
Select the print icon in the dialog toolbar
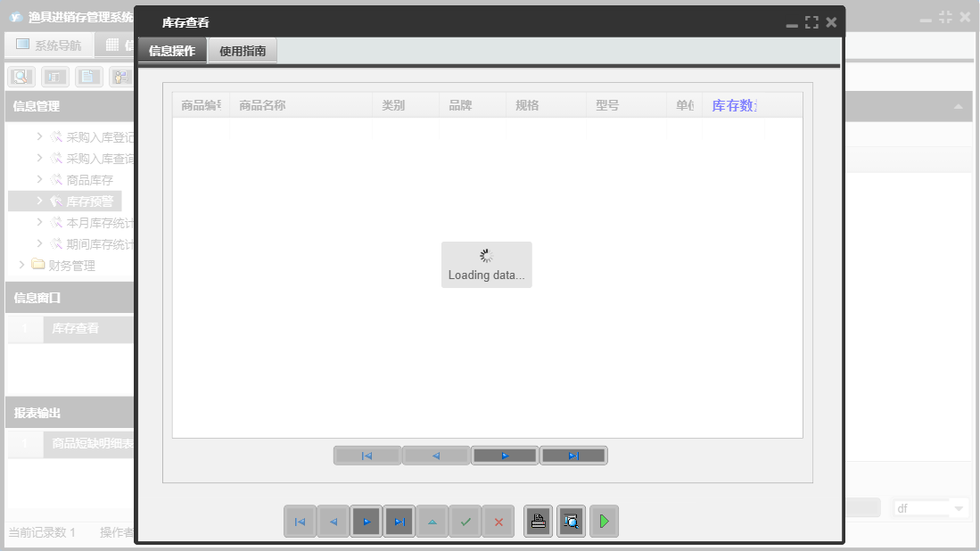[x=538, y=522]
